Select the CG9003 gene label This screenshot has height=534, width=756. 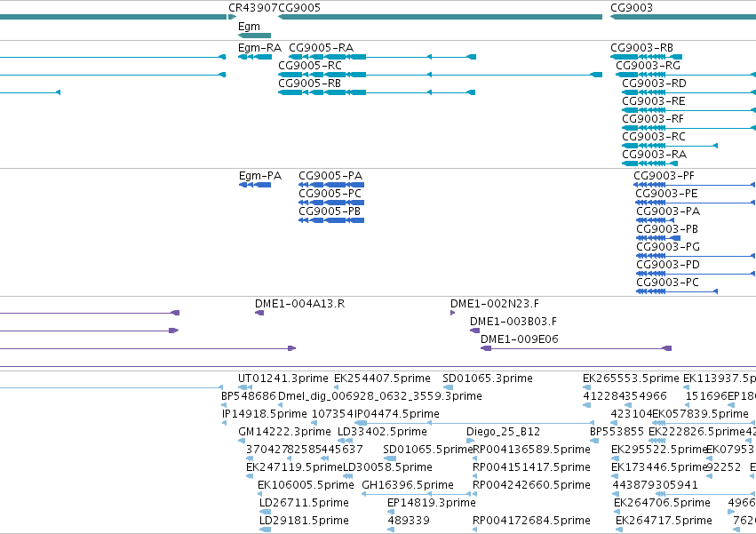tap(632, 8)
